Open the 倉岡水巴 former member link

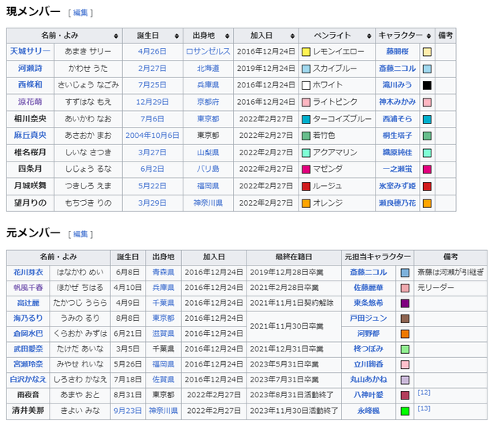pyautogui.click(x=28, y=333)
